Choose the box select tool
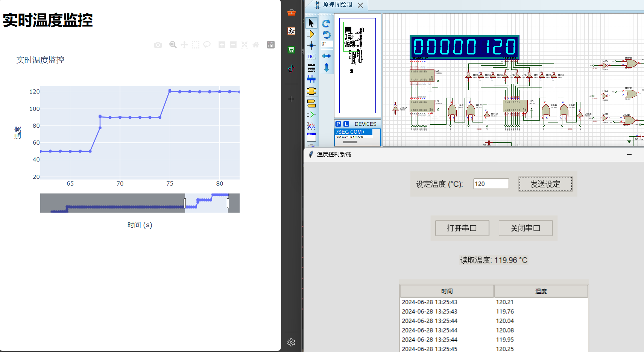 coord(196,45)
